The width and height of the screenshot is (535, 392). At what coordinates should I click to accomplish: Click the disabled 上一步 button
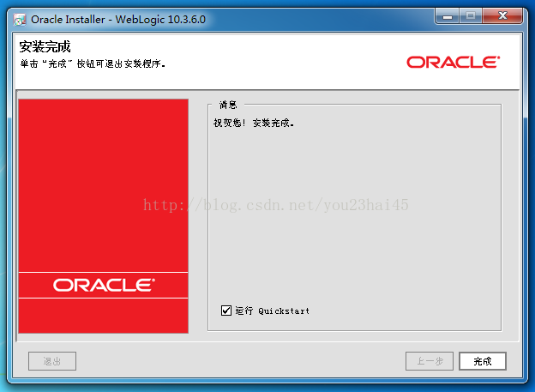coord(430,361)
